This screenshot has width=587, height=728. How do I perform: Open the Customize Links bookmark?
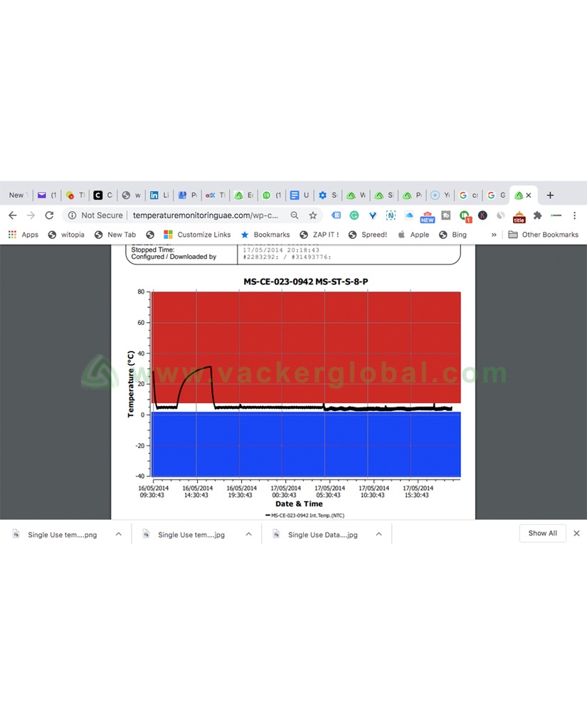(x=198, y=235)
